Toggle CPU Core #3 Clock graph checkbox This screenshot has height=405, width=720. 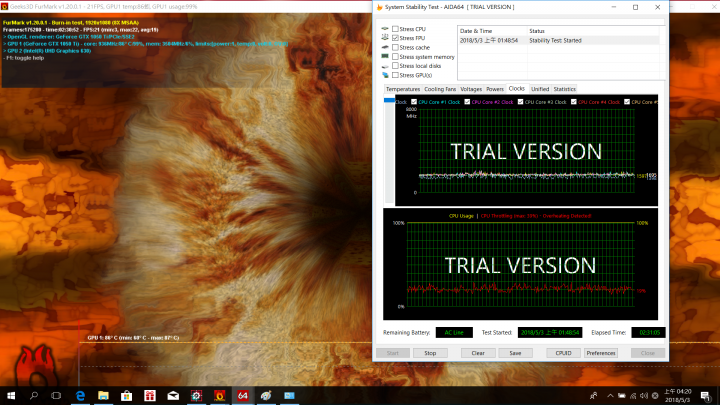click(x=521, y=102)
